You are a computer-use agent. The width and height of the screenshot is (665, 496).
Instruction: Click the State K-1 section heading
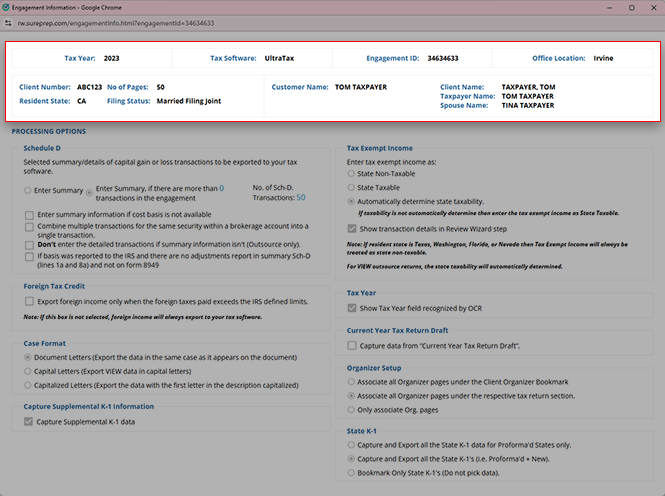click(x=361, y=431)
